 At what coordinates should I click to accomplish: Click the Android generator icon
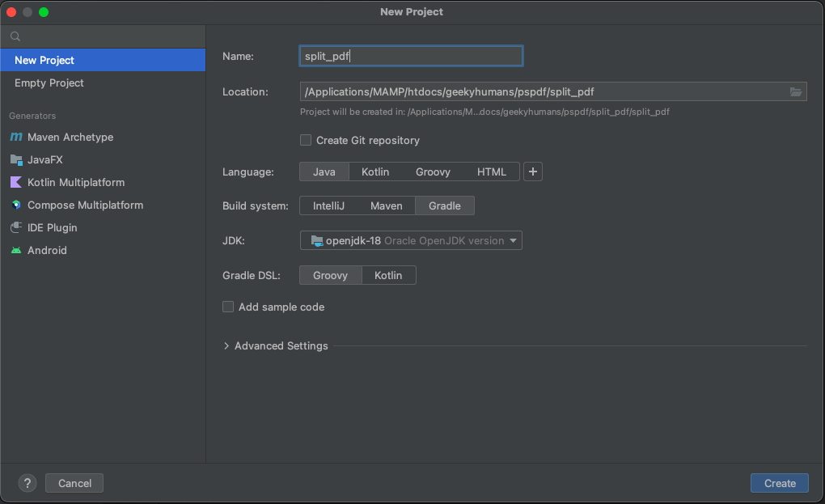click(x=17, y=250)
